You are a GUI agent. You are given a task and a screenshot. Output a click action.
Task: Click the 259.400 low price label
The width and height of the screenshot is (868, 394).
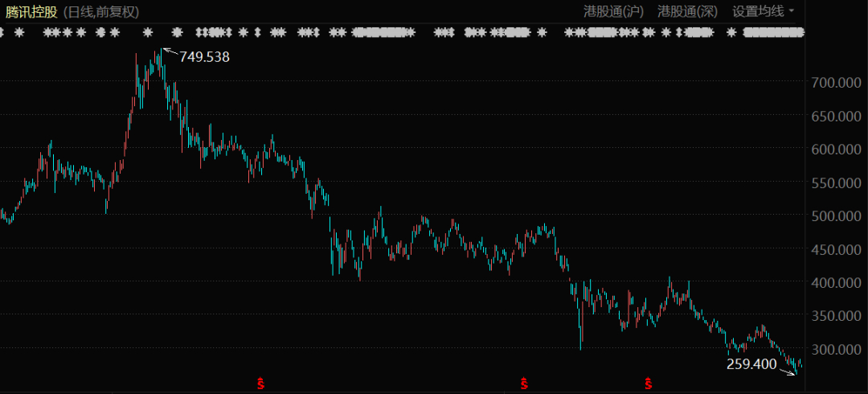pyautogui.click(x=751, y=364)
